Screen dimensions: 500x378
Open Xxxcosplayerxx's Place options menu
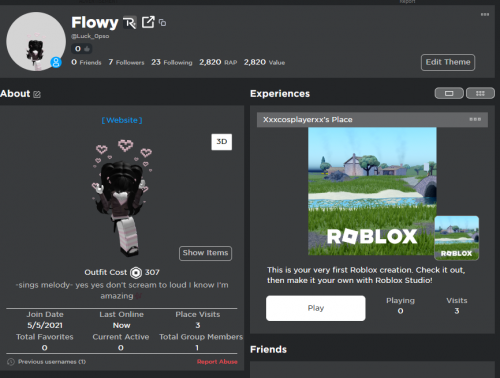(475, 119)
